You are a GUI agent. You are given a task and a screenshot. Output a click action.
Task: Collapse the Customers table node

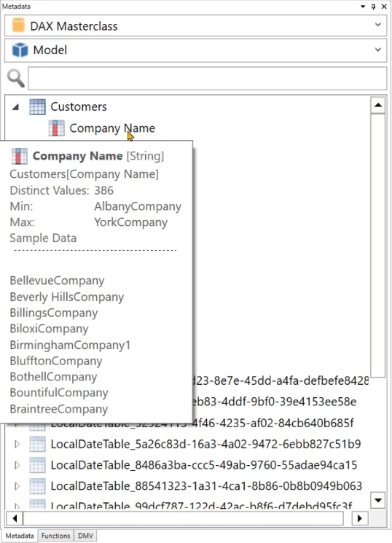15,107
